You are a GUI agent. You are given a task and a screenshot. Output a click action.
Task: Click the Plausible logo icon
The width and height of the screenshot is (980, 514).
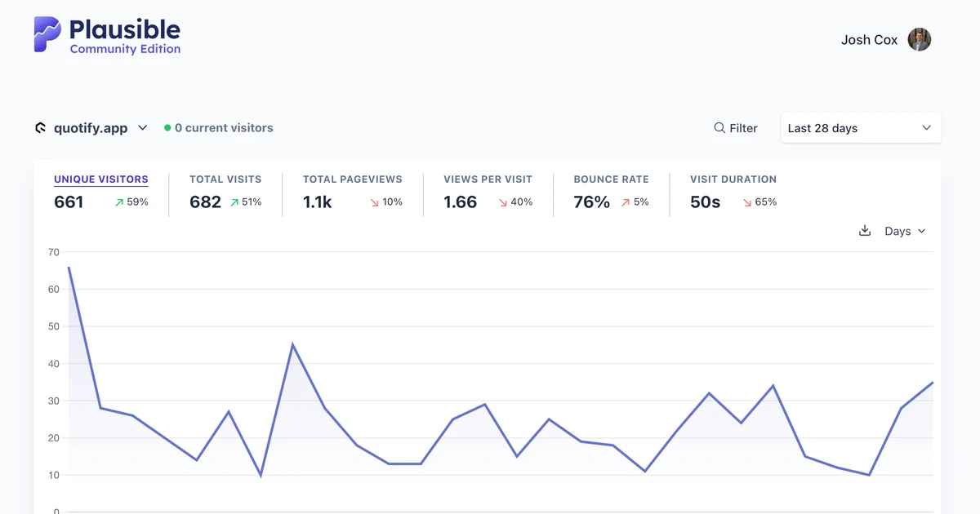click(47, 35)
